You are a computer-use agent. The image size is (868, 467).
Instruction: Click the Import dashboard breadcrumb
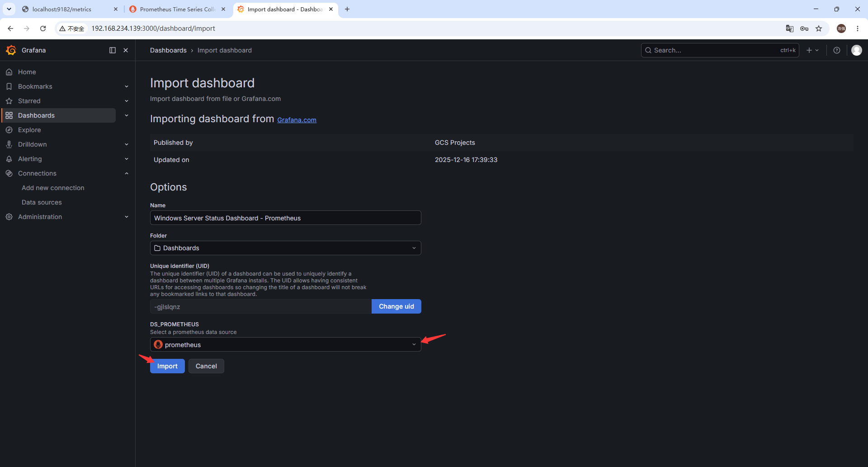(224, 50)
